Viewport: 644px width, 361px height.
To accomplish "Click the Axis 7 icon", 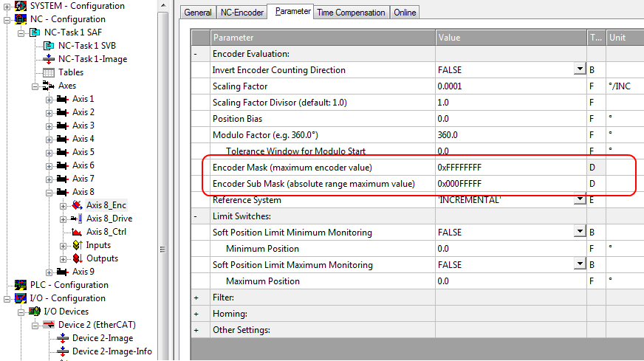I will pyautogui.click(x=63, y=179).
